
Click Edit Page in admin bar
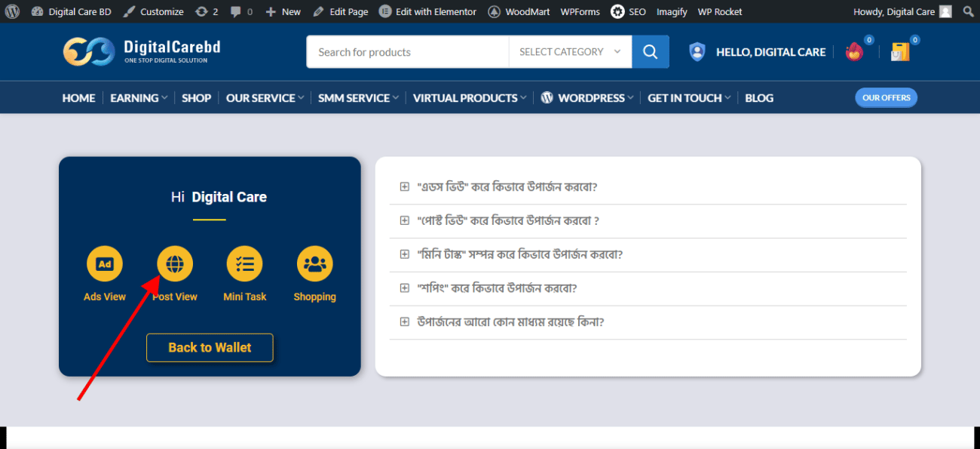[340, 11]
